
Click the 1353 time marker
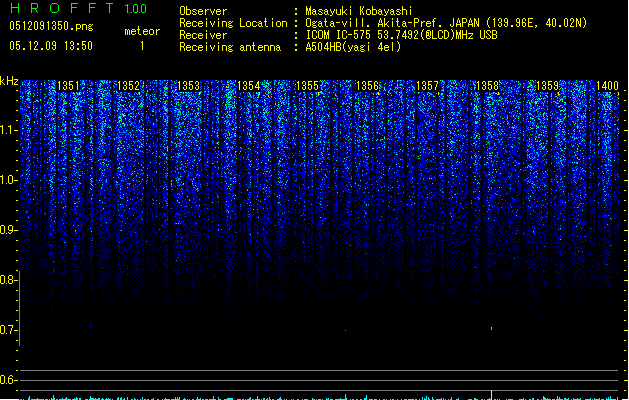tap(188, 85)
